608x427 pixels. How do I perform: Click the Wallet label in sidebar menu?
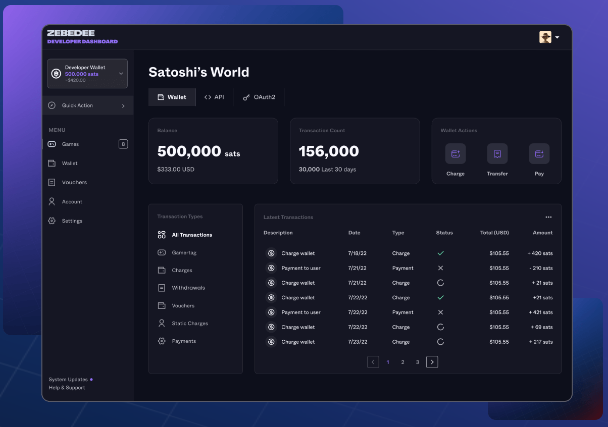coord(70,163)
